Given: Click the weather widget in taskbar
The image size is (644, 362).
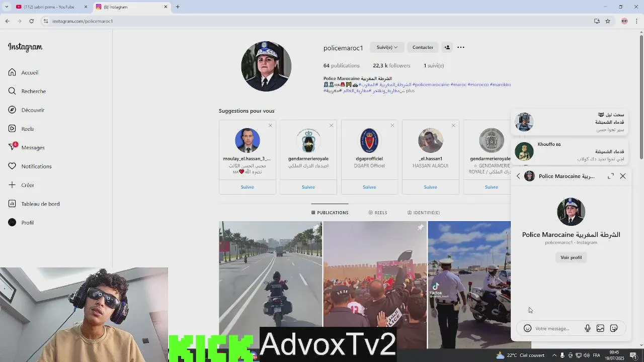Looking at the screenshot, I should coord(521,355).
